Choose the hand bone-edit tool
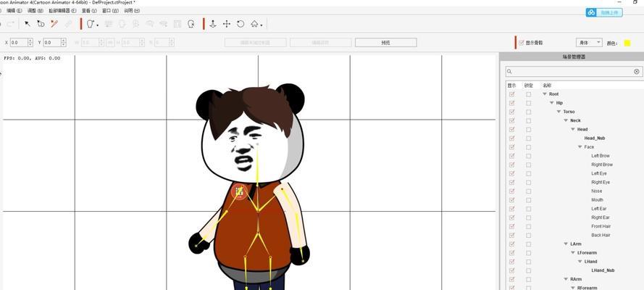Viewport: 644px width, 290px height. 41,24
